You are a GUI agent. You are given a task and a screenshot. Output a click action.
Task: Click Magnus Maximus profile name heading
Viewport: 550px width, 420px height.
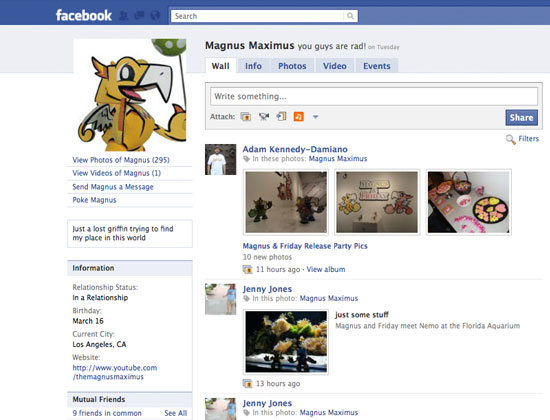[x=250, y=46]
